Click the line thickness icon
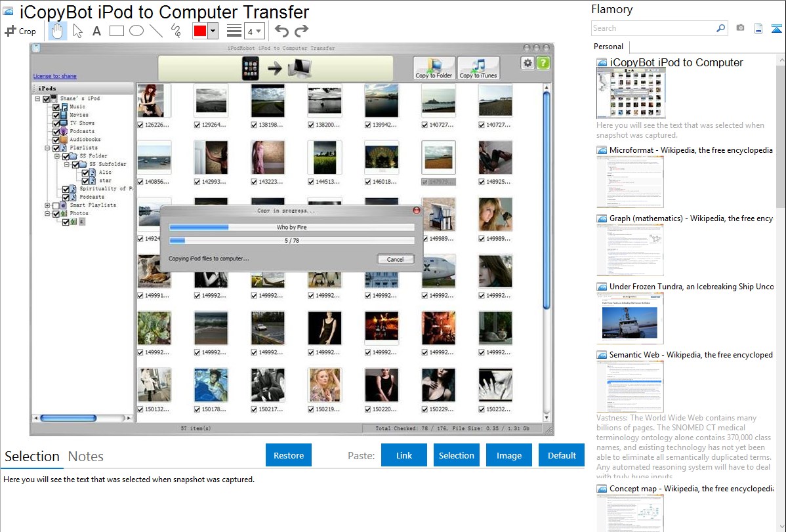786x532 pixels. tap(234, 31)
